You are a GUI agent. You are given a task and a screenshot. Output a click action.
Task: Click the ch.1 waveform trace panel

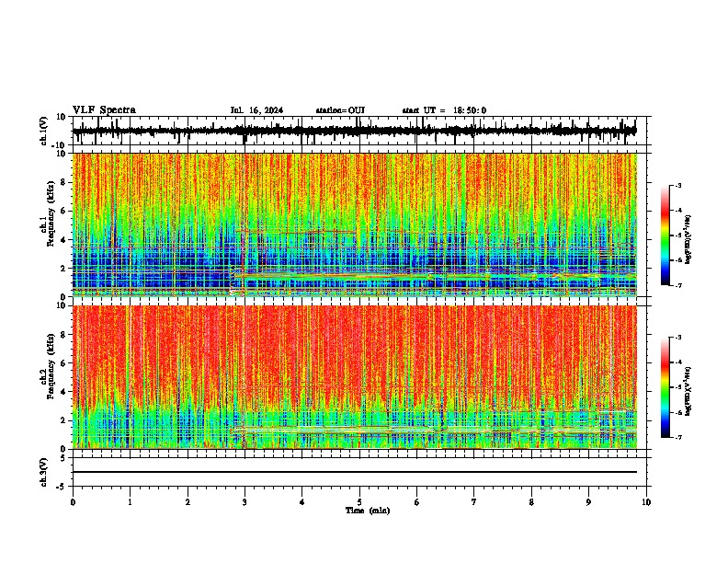[x=358, y=131]
